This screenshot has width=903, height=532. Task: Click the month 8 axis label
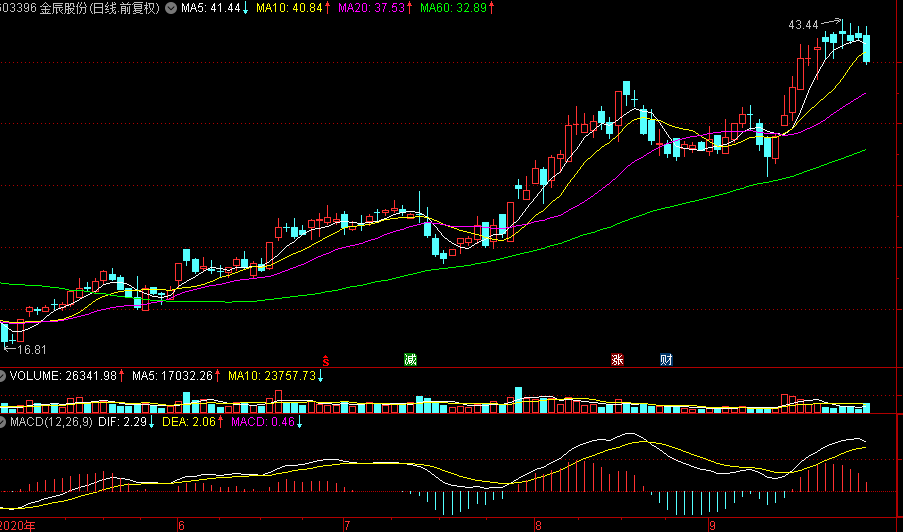[x=538, y=526]
